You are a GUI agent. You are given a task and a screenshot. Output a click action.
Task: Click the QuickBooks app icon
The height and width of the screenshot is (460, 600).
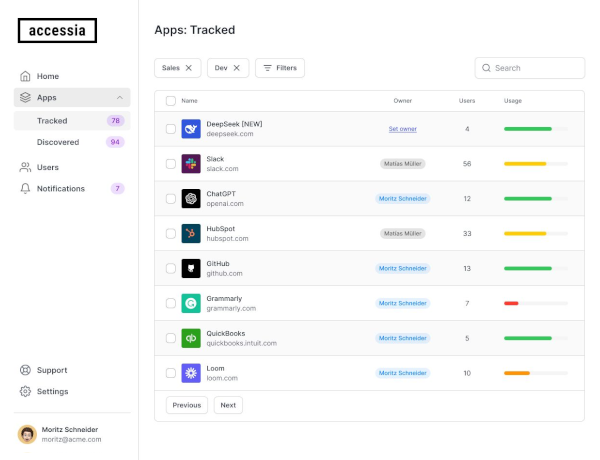(x=191, y=339)
